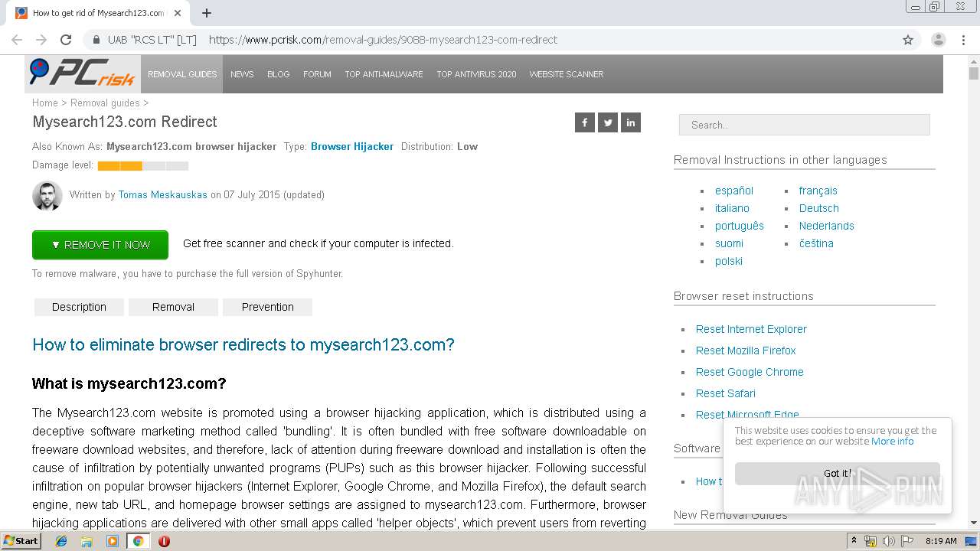Share the article on LinkedIn
The width and height of the screenshot is (980, 551).
[631, 122]
